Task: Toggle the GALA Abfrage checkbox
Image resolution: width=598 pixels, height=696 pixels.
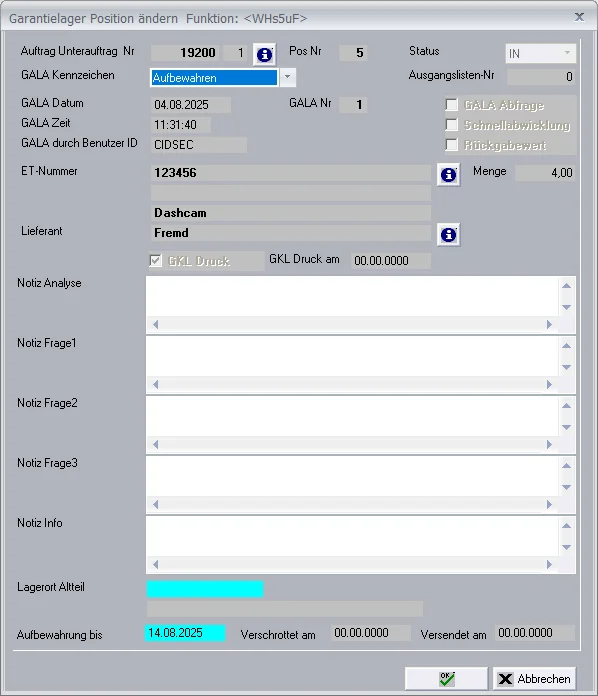Action: click(x=451, y=105)
